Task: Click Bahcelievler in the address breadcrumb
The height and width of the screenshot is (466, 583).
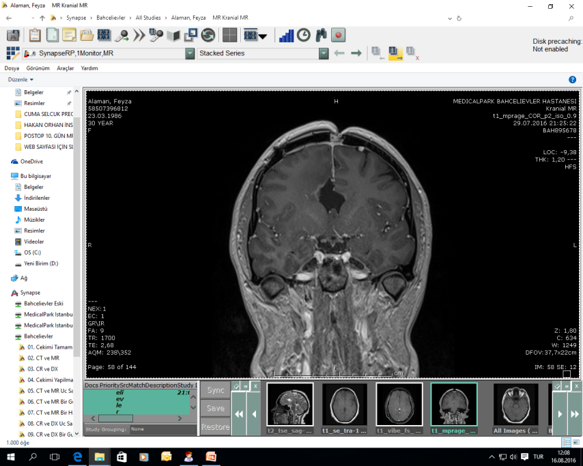Action: click(x=110, y=18)
